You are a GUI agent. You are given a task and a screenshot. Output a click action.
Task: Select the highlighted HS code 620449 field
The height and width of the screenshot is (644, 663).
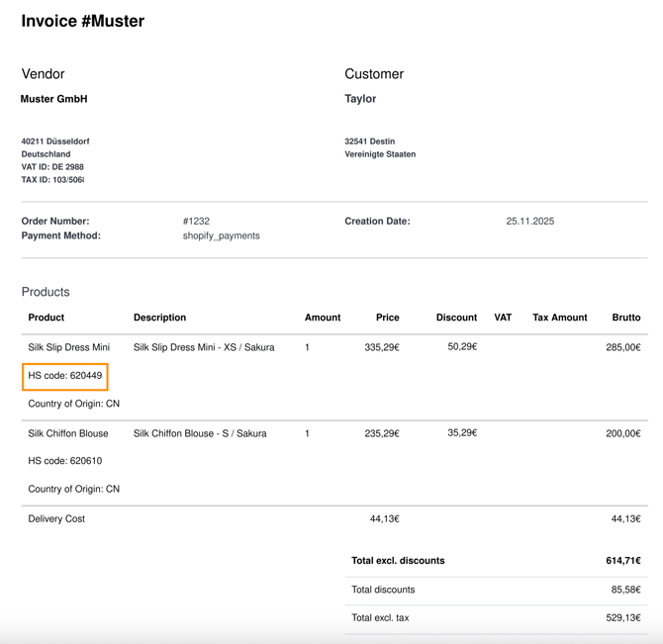click(x=65, y=376)
